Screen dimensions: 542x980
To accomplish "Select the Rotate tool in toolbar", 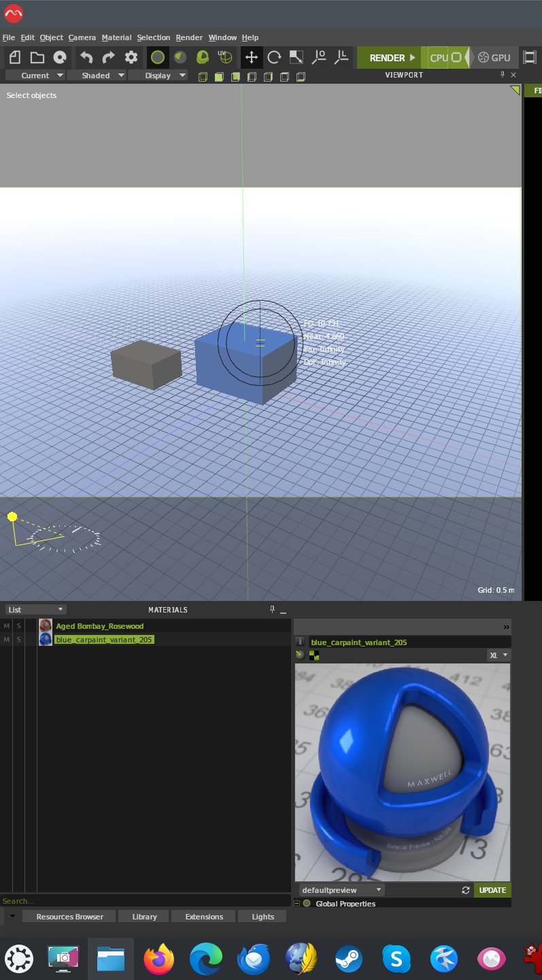I will [x=274, y=58].
